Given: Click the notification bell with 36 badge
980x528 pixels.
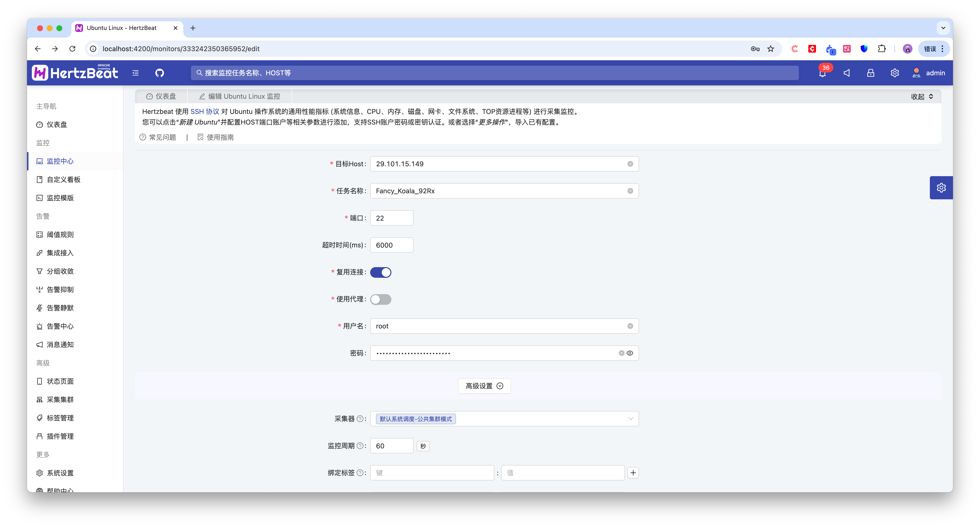Looking at the screenshot, I should (x=823, y=73).
